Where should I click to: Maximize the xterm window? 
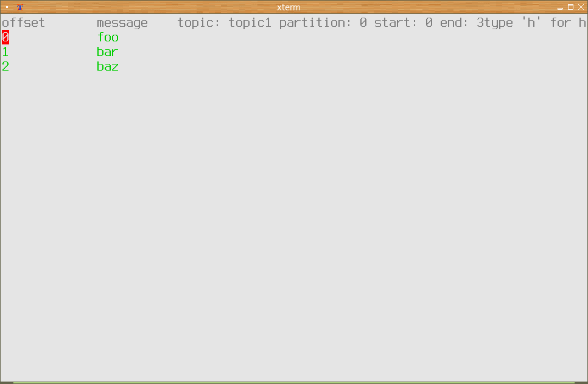(571, 7)
